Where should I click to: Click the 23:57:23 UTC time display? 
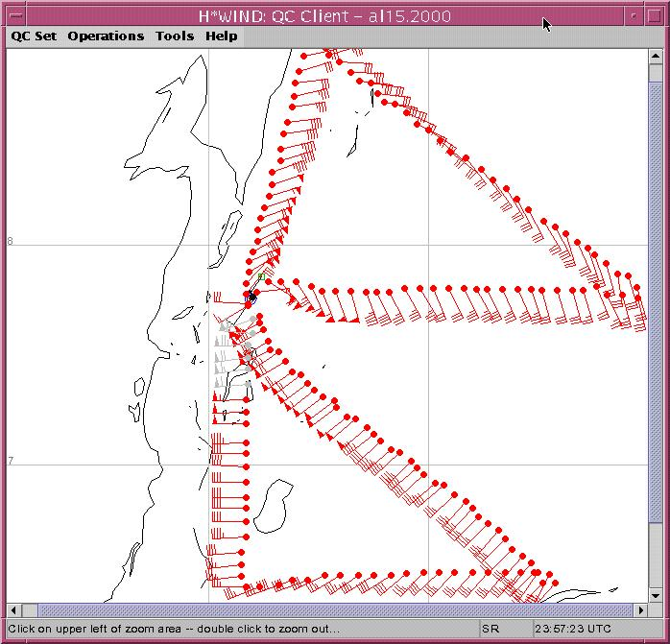tap(573, 630)
